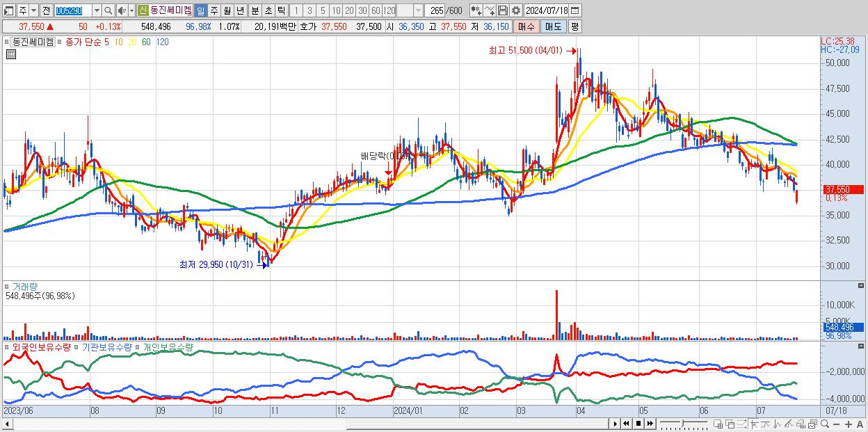Click the chart playback stop button
868x432 pixels.
[638, 424]
